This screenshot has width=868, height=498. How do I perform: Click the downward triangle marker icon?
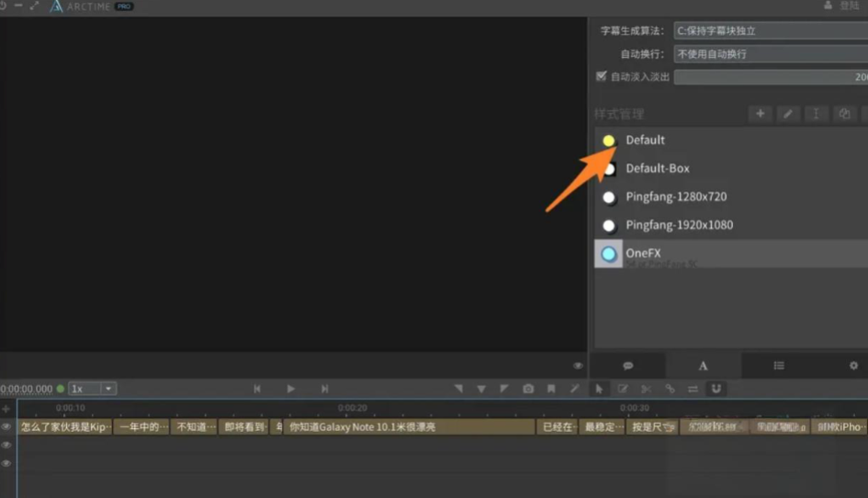[x=481, y=389]
